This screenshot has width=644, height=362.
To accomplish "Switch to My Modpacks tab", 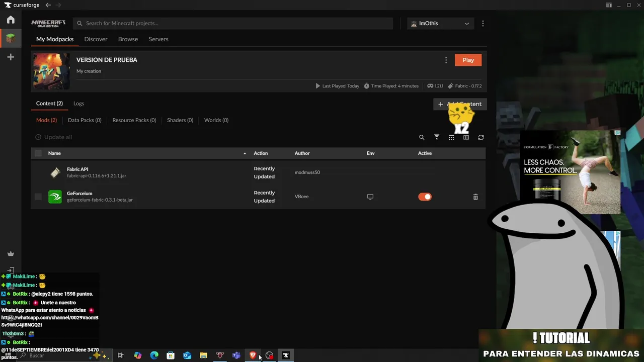I will tap(55, 39).
